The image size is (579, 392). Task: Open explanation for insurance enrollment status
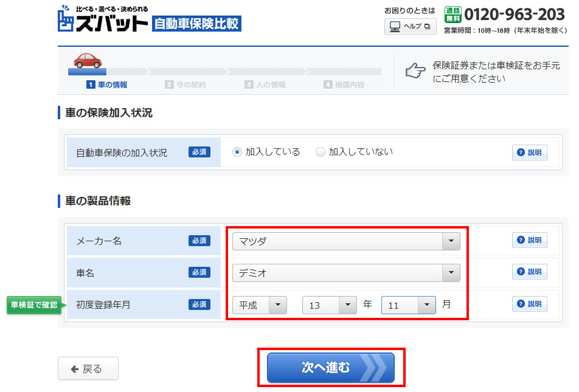[529, 153]
